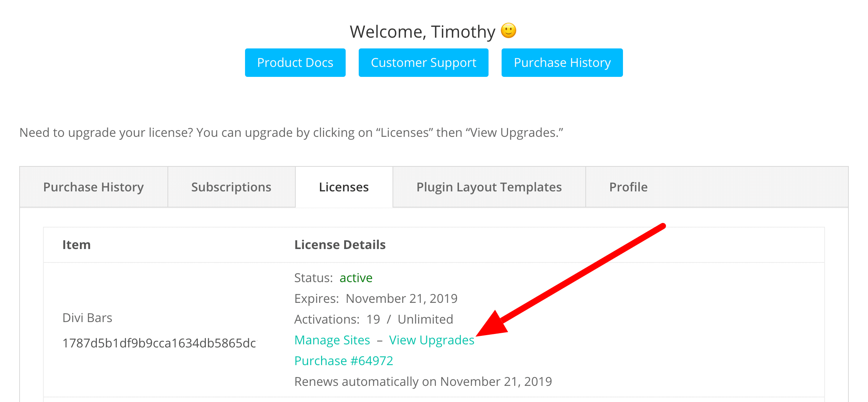The image size is (868, 402).
Task: Open the View Upgrades link
Action: (x=432, y=340)
